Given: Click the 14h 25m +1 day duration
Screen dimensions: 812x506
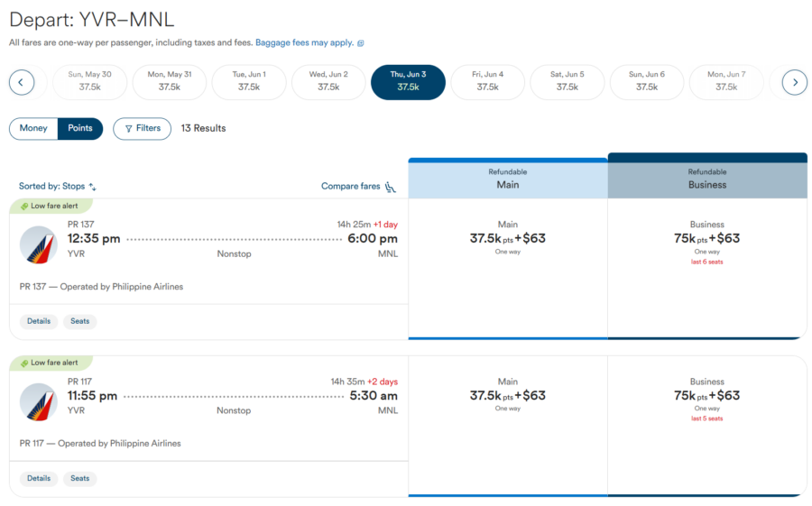Looking at the screenshot, I should tap(367, 225).
